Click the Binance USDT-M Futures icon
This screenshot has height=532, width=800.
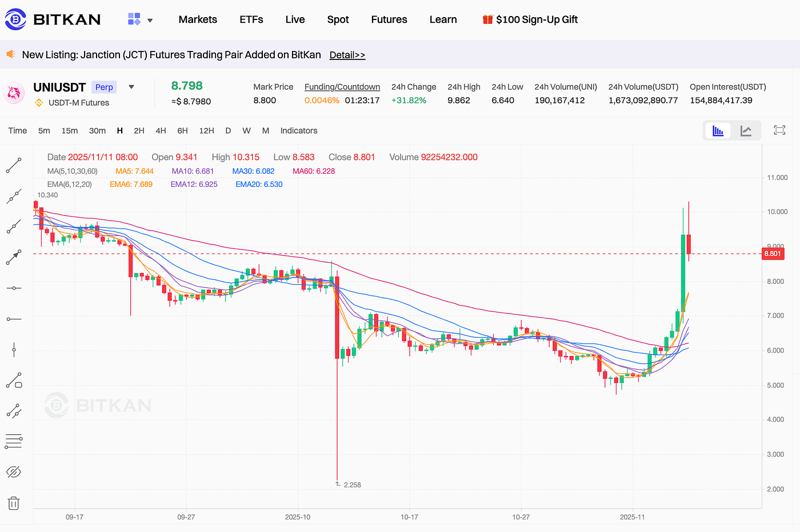39,103
